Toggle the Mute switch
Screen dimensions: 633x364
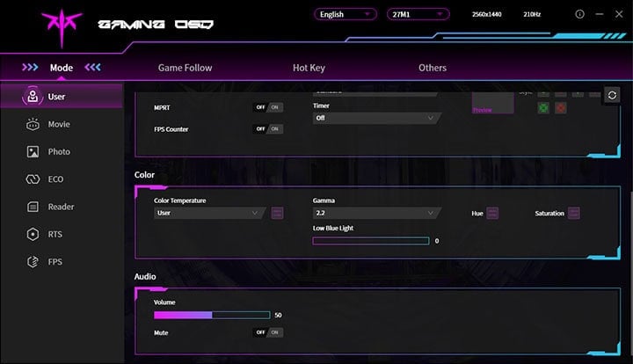click(x=268, y=332)
